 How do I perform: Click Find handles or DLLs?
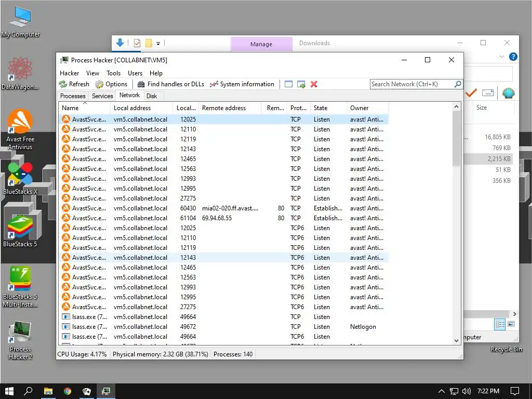coord(170,84)
